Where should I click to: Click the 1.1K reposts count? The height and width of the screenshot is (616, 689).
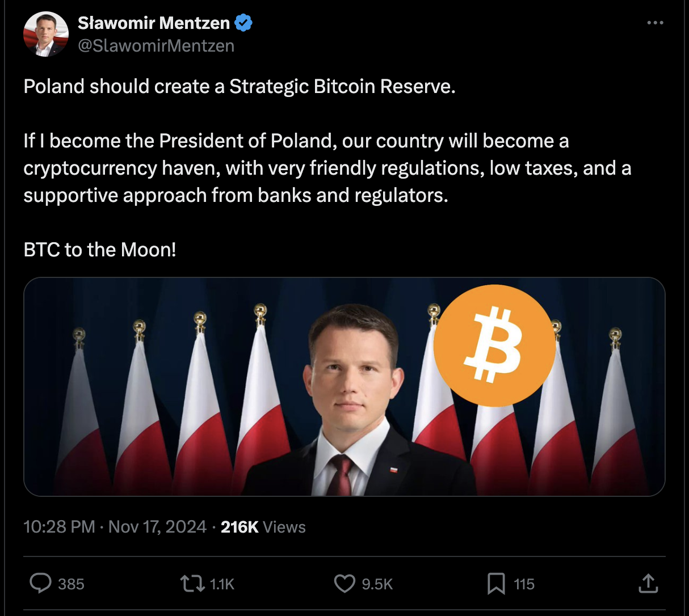coord(222,584)
